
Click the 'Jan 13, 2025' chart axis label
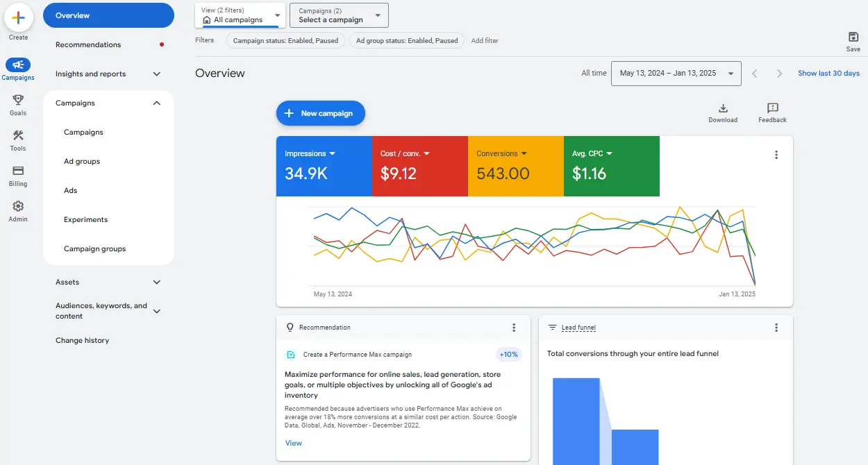(737, 294)
